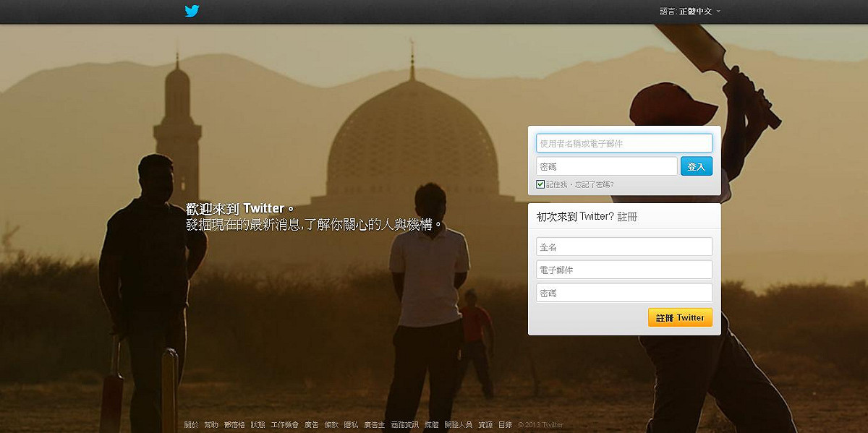The width and height of the screenshot is (868, 433).
Task: Click the login 密碼 password field
Action: [607, 166]
